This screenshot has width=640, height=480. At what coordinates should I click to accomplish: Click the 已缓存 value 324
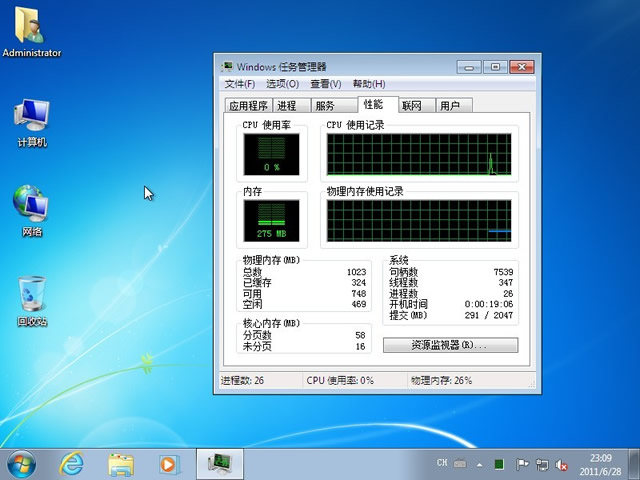pos(358,282)
